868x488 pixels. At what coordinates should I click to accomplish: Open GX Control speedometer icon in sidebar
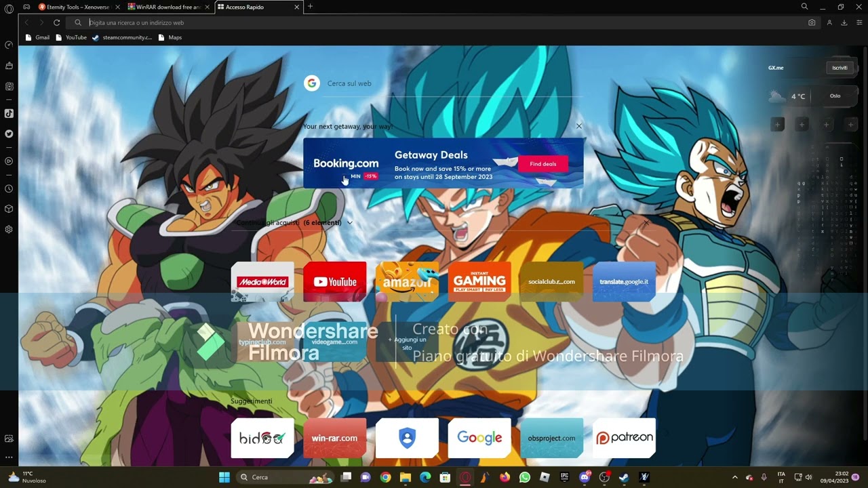click(x=9, y=45)
